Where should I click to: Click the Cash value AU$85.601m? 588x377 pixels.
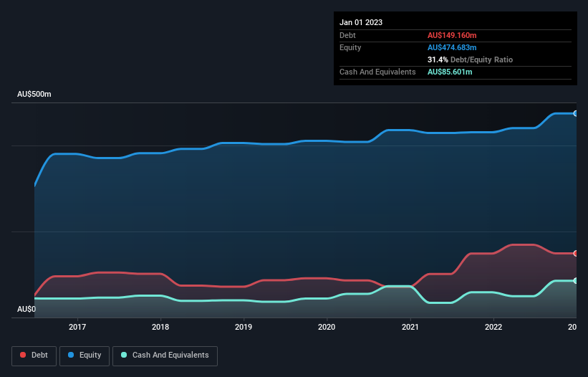[450, 72]
